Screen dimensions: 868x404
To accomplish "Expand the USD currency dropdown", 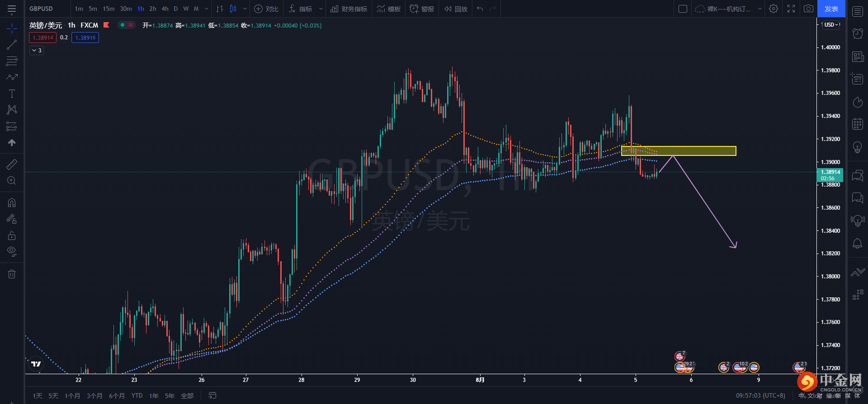I will point(831,25).
